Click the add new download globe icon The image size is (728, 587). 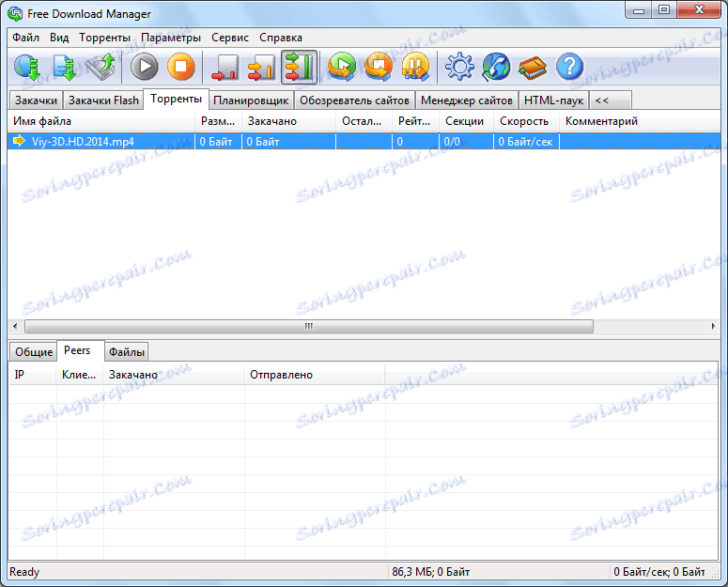pos(27,68)
